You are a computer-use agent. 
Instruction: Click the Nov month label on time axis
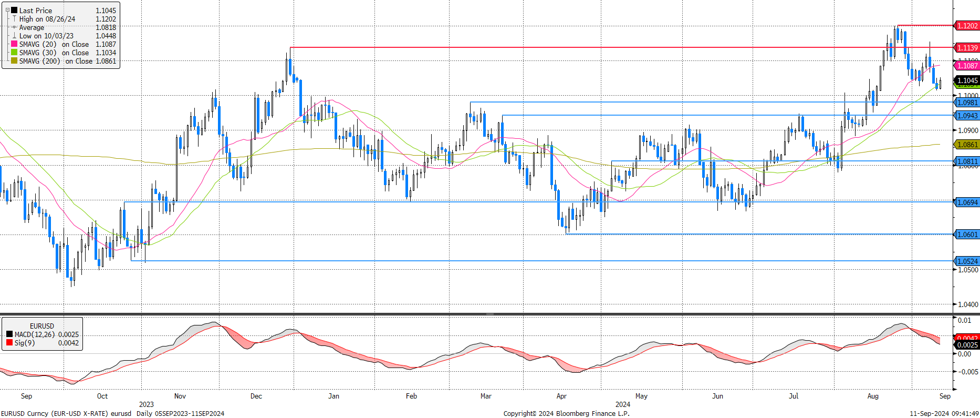(x=180, y=396)
